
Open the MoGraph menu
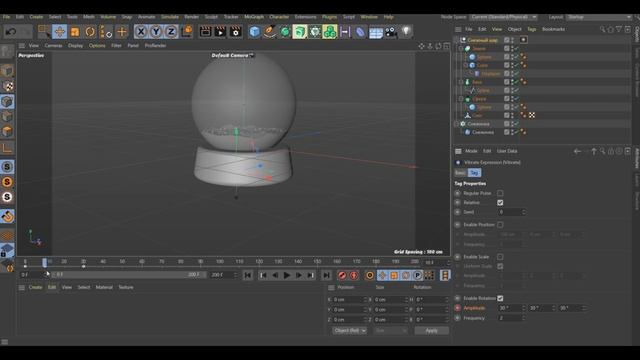click(x=254, y=17)
